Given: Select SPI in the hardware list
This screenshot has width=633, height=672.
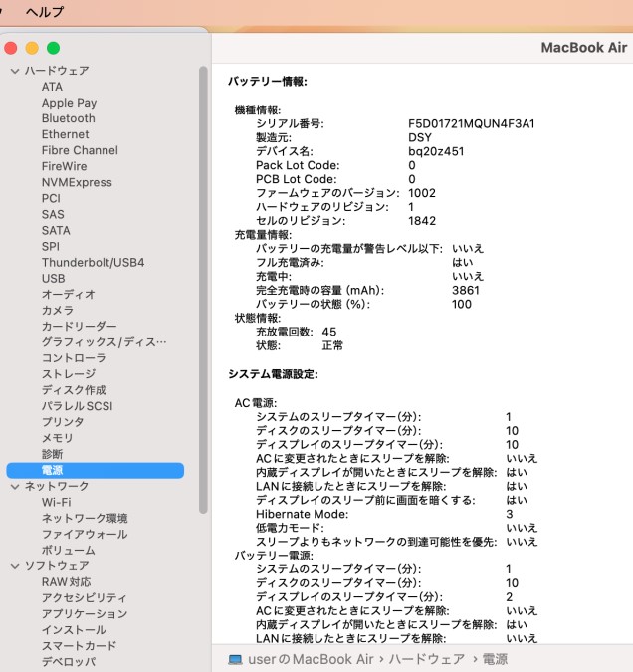Looking at the screenshot, I should [x=50, y=247].
